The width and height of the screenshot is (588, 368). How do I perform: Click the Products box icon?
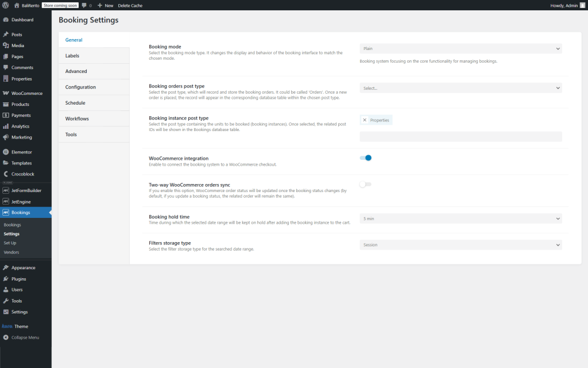(x=6, y=104)
